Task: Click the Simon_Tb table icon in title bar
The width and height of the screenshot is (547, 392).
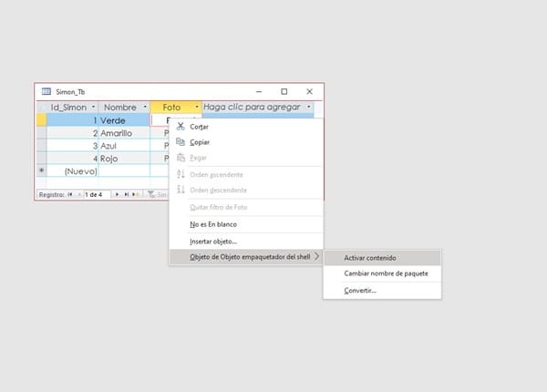Action: (x=46, y=91)
